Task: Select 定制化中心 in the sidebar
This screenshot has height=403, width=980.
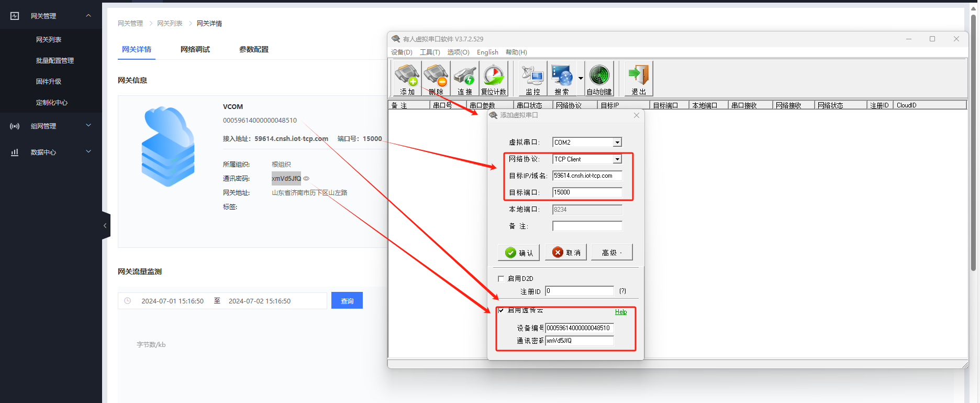Action: click(51, 103)
